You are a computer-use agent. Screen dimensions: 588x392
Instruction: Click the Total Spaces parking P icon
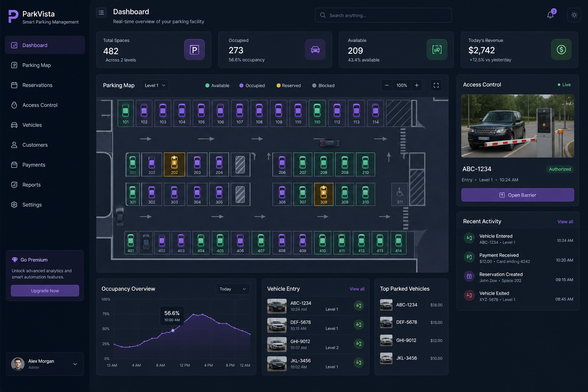pos(194,50)
